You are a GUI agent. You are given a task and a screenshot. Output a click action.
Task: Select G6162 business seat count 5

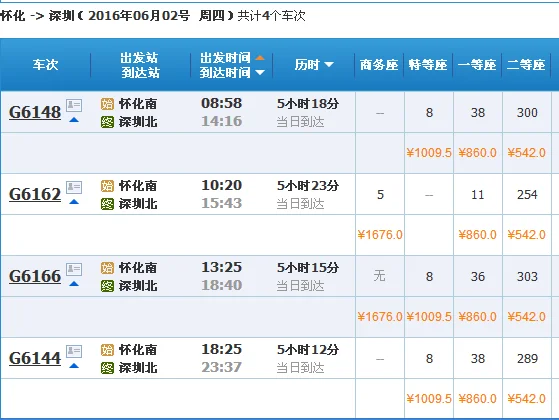click(x=380, y=195)
